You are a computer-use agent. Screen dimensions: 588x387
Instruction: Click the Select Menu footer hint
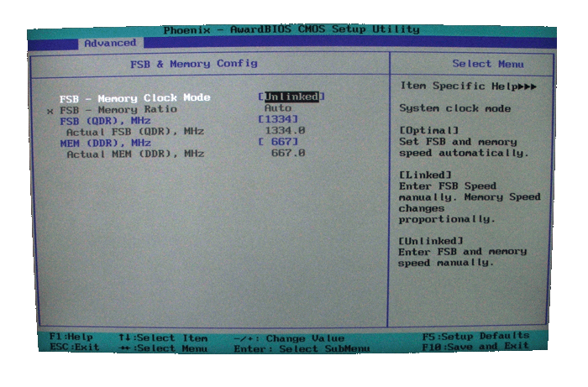(x=163, y=348)
